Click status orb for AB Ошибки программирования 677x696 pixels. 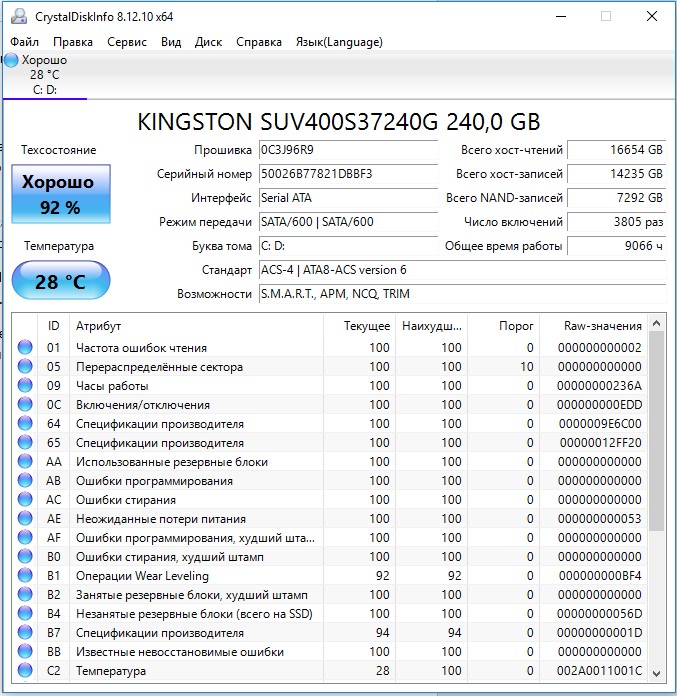point(25,480)
